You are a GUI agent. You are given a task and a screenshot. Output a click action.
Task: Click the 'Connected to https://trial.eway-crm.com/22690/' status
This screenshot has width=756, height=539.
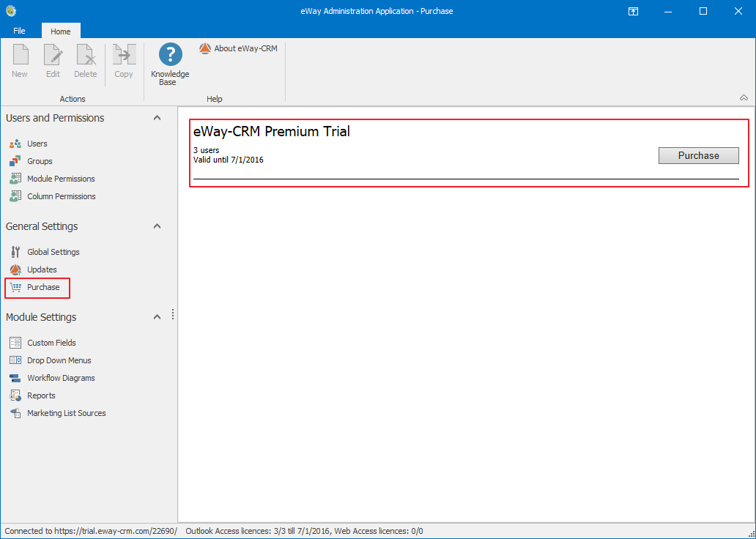tap(91, 531)
